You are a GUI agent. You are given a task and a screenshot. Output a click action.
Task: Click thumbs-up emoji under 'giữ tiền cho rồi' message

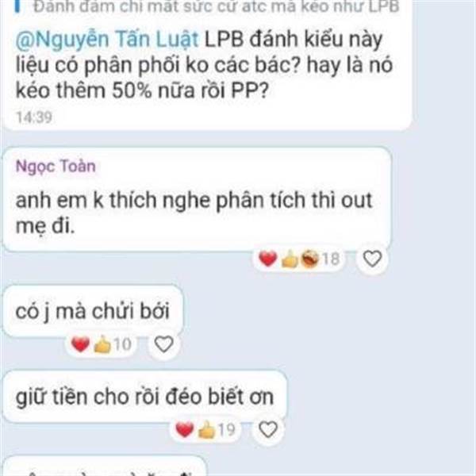pos(207,429)
